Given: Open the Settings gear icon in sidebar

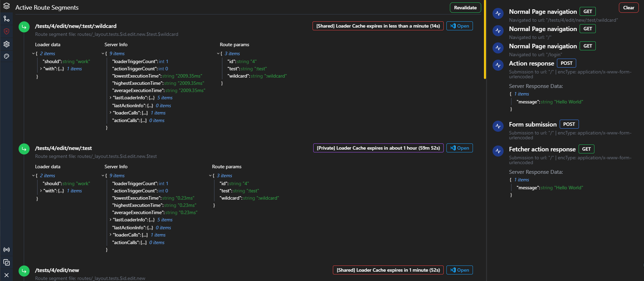Looking at the screenshot, I should click(x=7, y=44).
